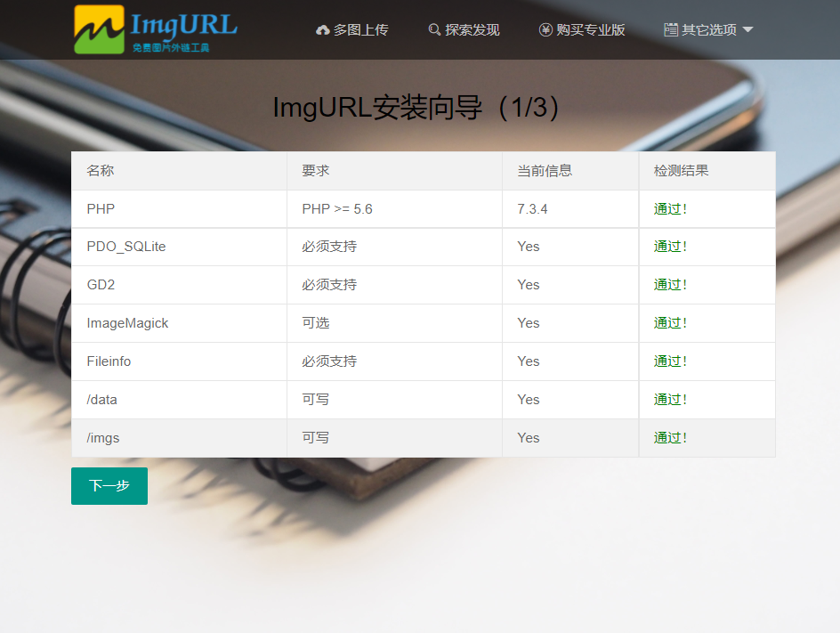The height and width of the screenshot is (633, 840).
Task: Click the magnifier search icon
Action: [x=434, y=30]
